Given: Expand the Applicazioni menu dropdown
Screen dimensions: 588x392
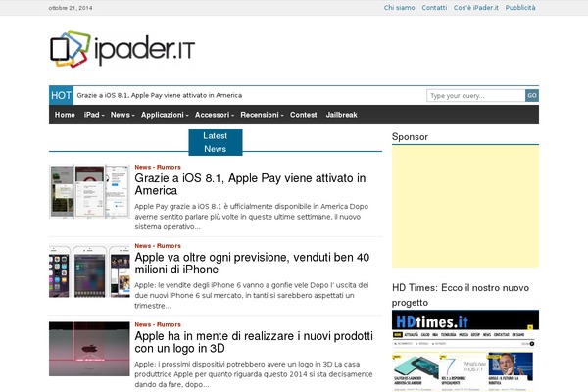Looking at the screenshot, I should pos(165,115).
